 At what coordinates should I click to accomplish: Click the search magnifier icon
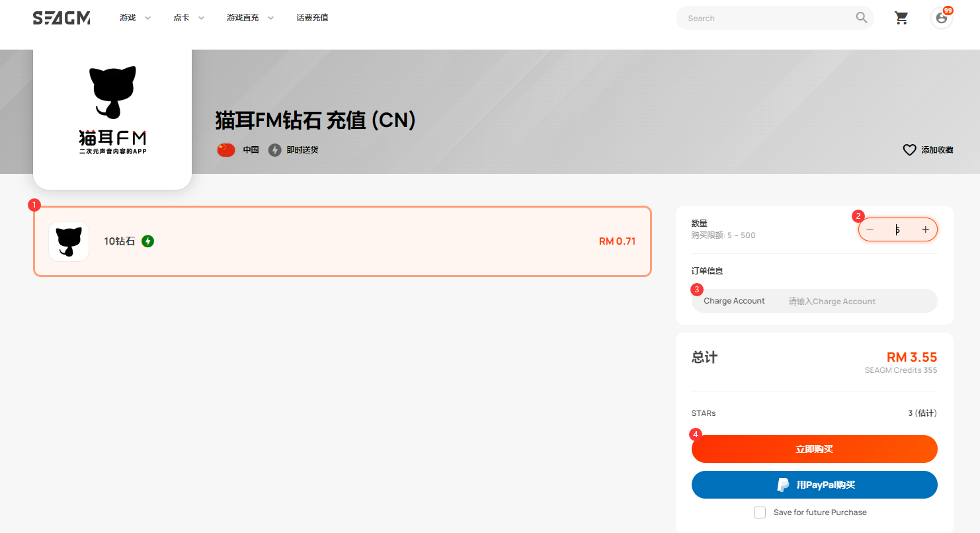(x=861, y=18)
